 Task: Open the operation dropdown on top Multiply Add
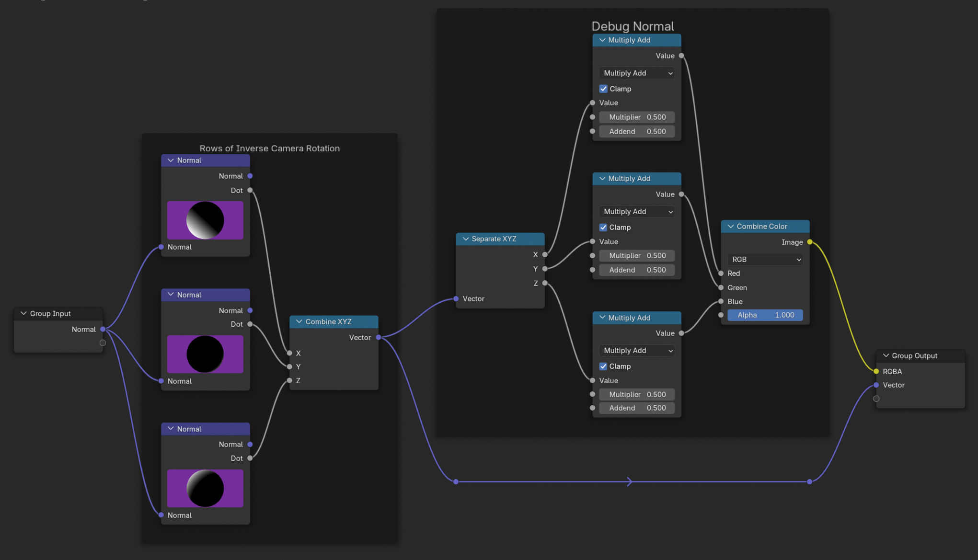636,73
